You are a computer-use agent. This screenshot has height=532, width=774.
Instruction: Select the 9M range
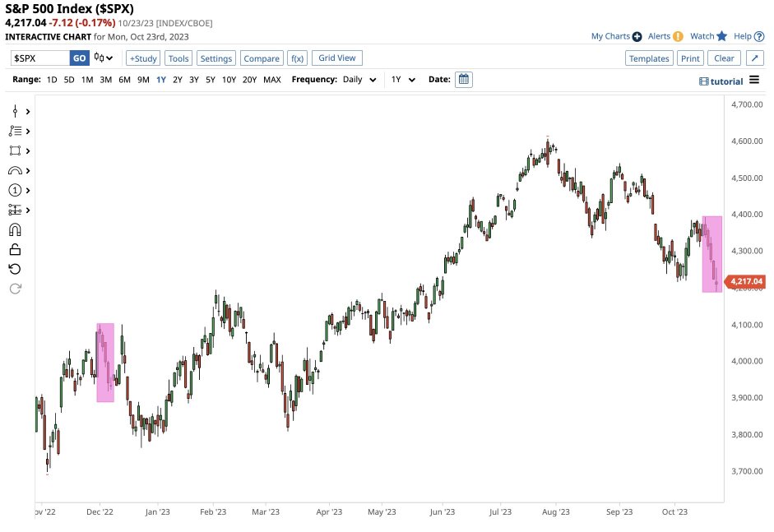click(143, 80)
